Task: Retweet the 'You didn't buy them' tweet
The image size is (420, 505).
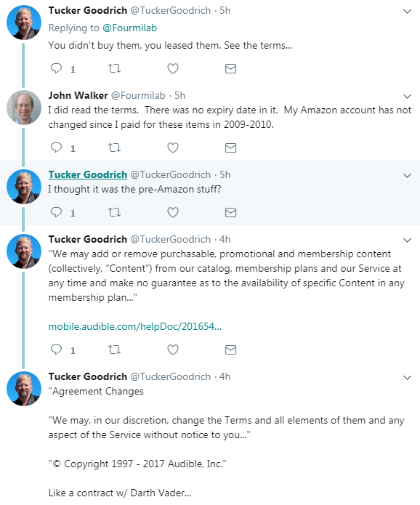Action: pos(114,68)
